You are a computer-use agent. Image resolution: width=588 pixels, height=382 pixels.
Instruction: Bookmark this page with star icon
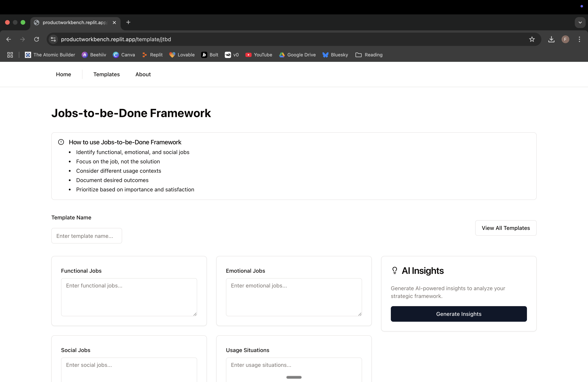(532, 39)
